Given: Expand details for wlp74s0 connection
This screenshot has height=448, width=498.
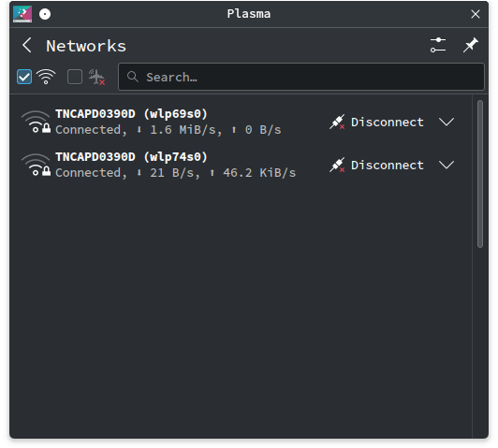Looking at the screenshot, I should tap(447, 165).
